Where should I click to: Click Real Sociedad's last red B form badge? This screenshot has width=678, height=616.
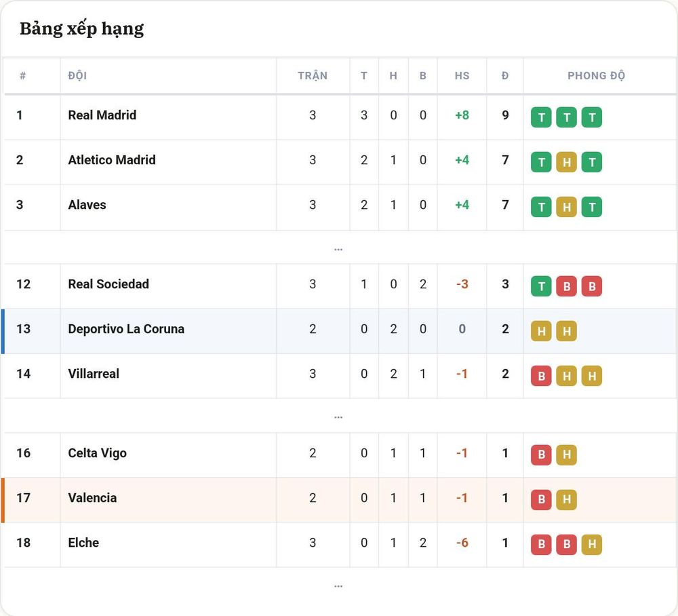[592, 286]
